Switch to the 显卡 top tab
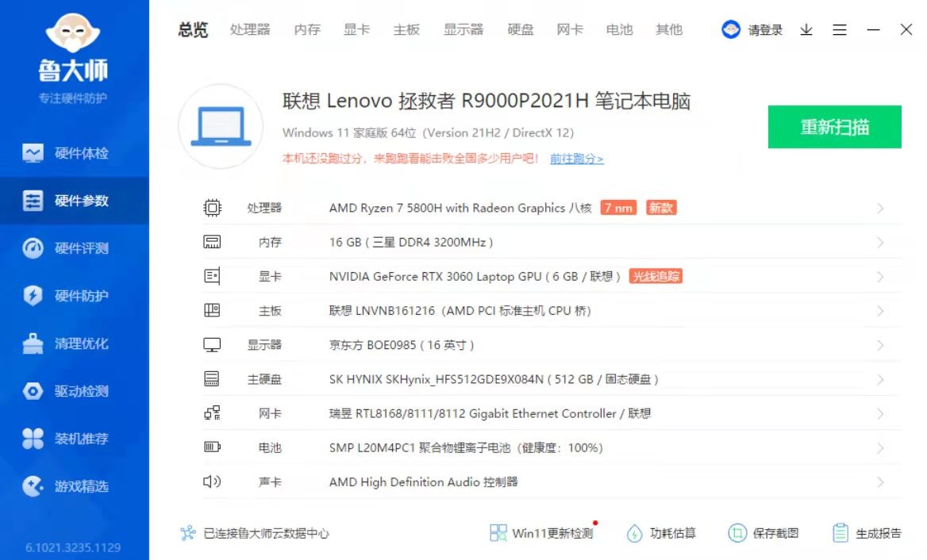927x560 pixels. [356, 29]
